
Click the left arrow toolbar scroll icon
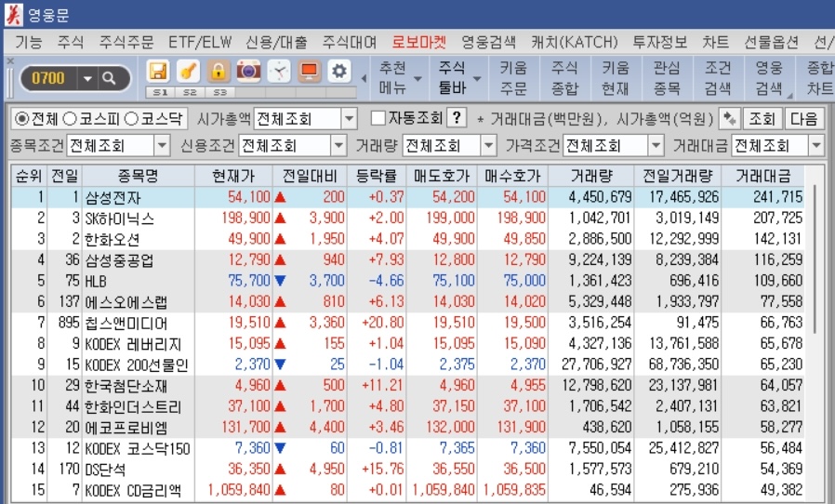[x=364, y=78]
